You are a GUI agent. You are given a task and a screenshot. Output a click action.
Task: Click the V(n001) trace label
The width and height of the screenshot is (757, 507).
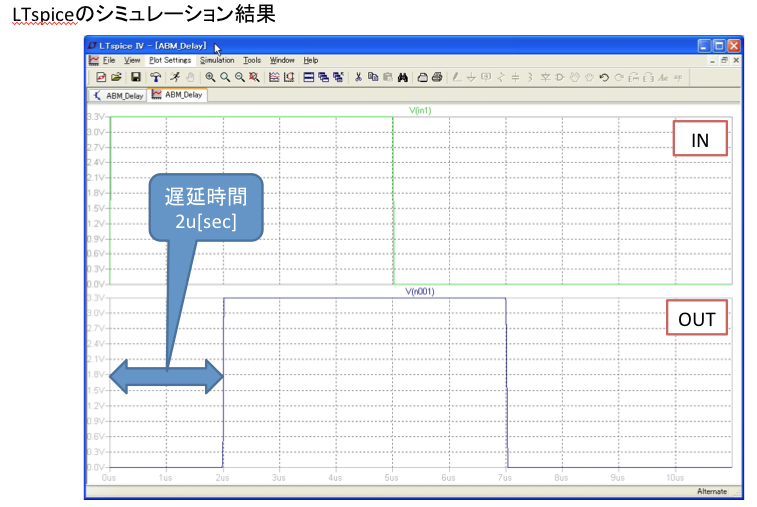pos(420,291)
